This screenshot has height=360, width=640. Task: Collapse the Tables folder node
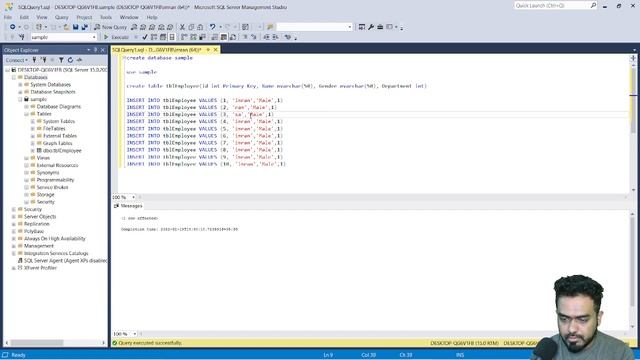tap(27, 114)
